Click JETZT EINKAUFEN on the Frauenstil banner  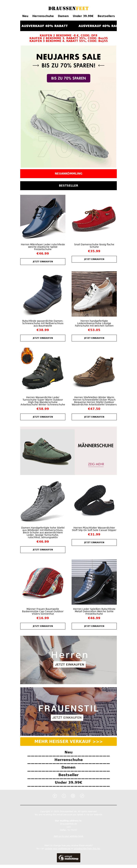(67, 718)
